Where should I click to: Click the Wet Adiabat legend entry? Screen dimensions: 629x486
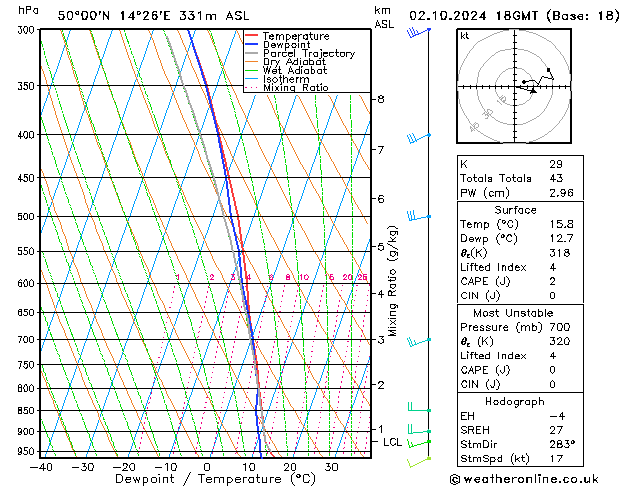point(294,71)
